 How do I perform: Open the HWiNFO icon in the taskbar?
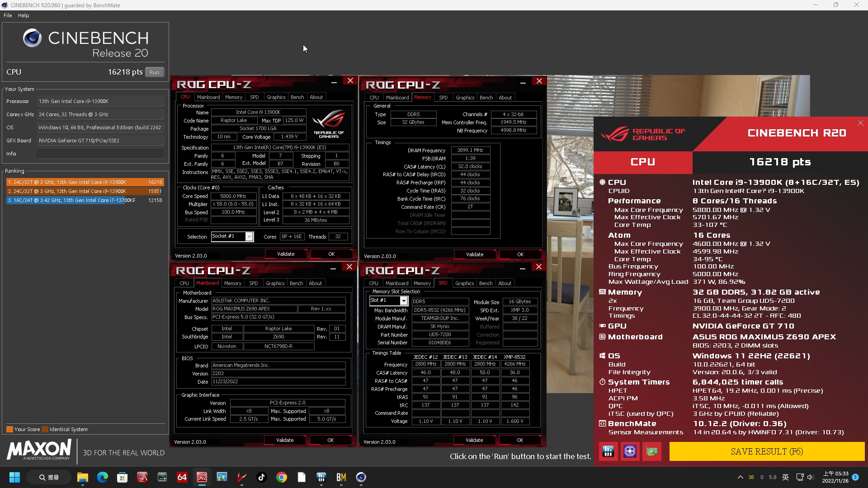point(321,477)
